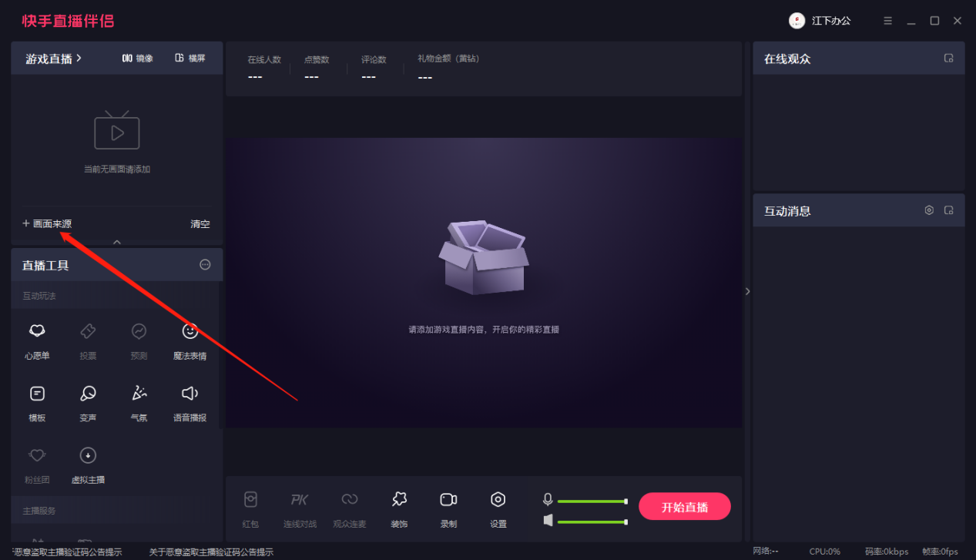
Task: Open the 气氛 atmosphere tool
Action: click(x=139, y=404)
